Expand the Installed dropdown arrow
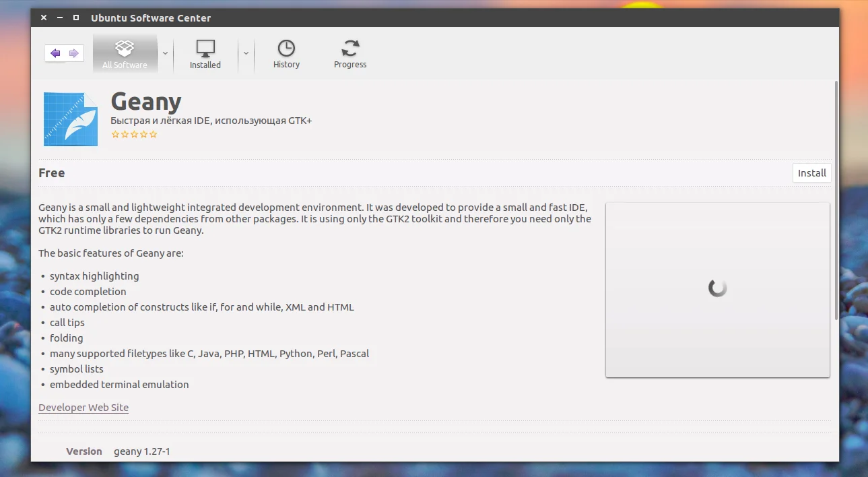 point(246,53)
